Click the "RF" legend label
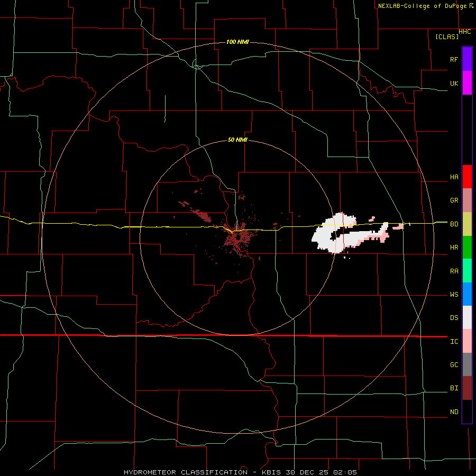476x476 pixels. 454,59
